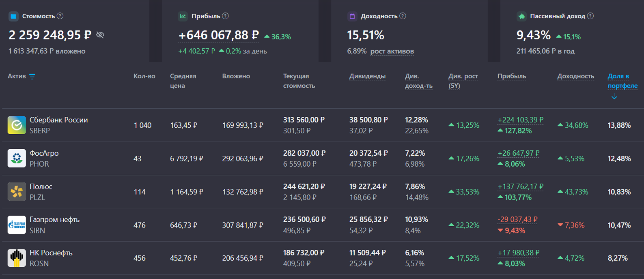Click the Sberbank SBERP logo icon
644x279 pixels.
click(17, 125)
